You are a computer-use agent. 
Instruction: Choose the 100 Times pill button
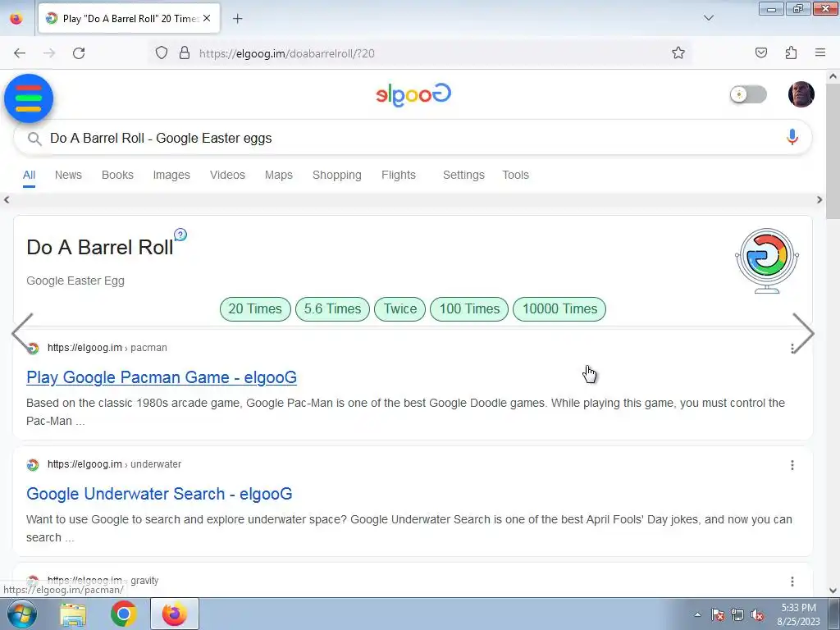(469, 309)
